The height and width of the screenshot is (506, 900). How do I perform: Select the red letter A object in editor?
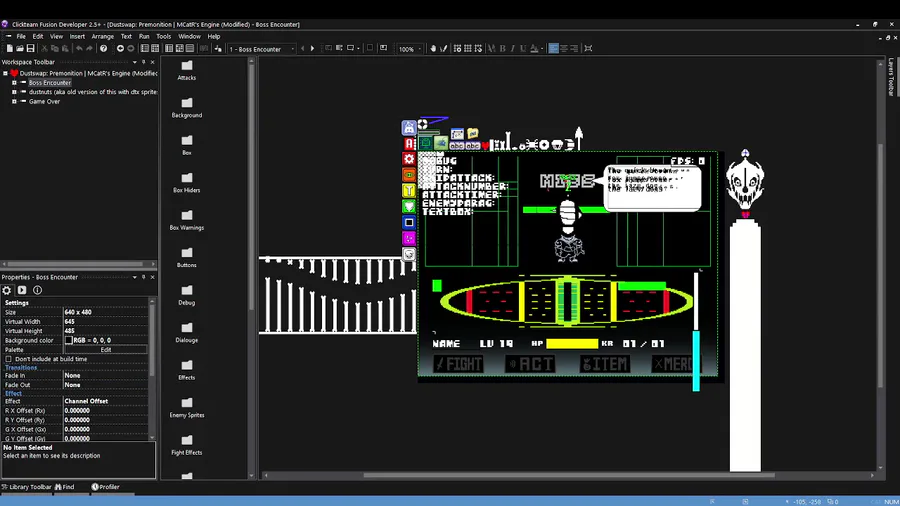(409, 143)
